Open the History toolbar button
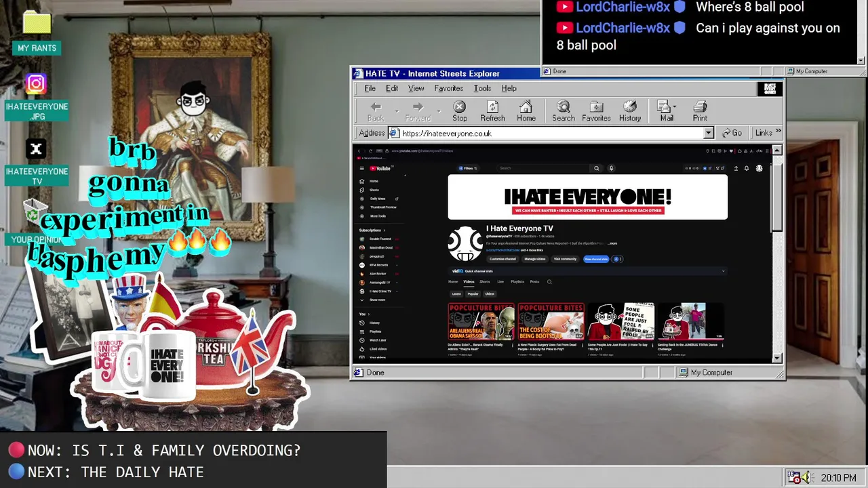This screenshot has height=488, width=868. click(629, 111)
